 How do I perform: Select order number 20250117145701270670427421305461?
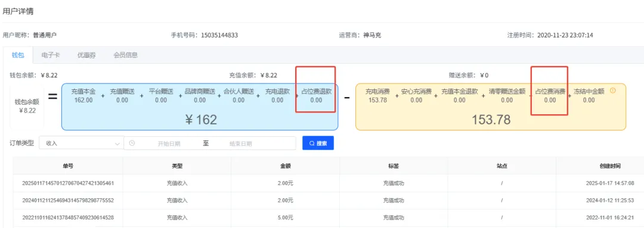pyautogui.click(x=68, y=183)
